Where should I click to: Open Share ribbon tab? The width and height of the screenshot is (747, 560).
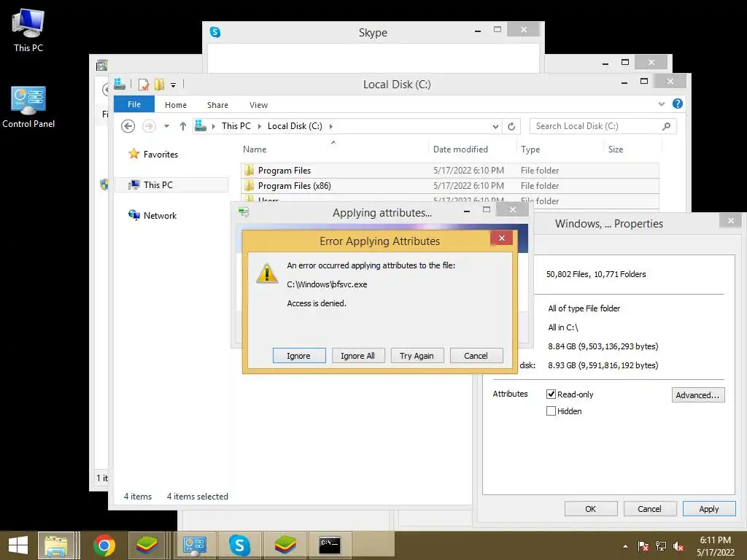click(217, 105)
